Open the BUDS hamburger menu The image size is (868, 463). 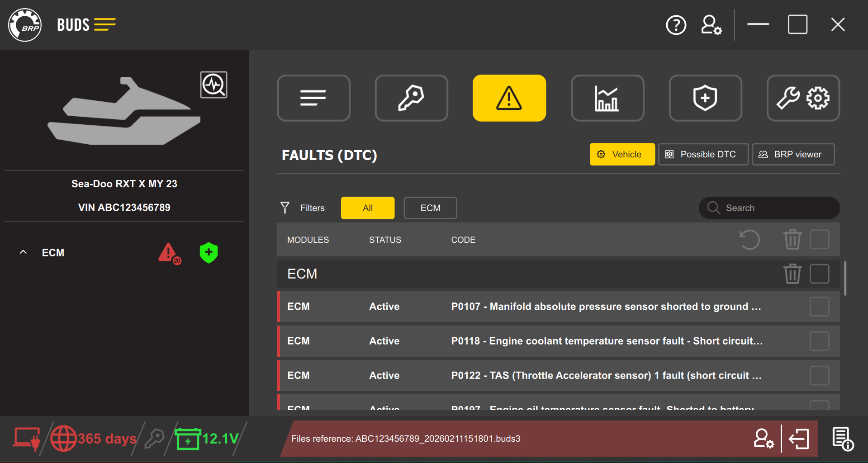(x=105, y=24)
